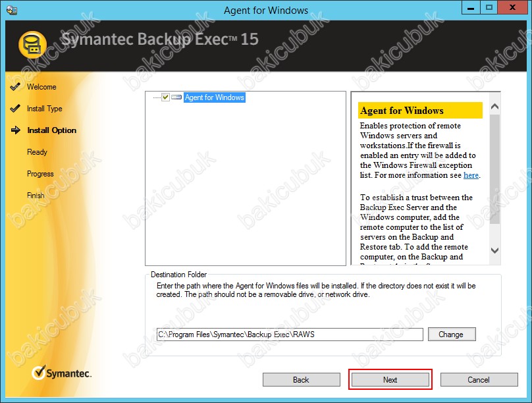This screenshot has height=403, width=532.
Task: Minimize the Agent for Windows window
Action: click(x=471, y=7)
